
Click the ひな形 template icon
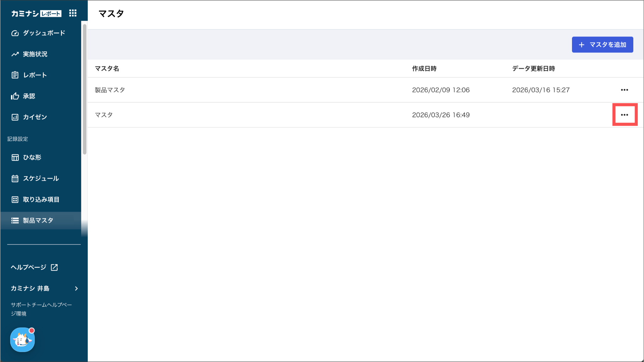click(15, 158)
